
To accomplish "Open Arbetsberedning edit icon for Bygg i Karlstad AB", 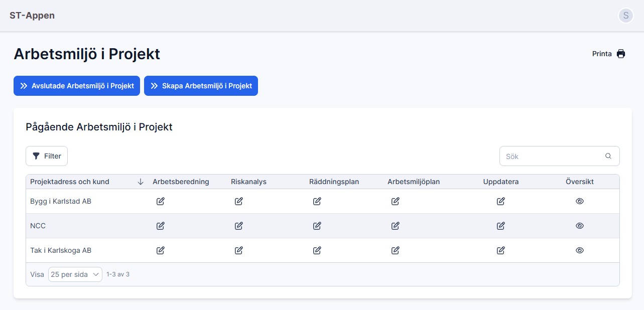I will 161,201.
